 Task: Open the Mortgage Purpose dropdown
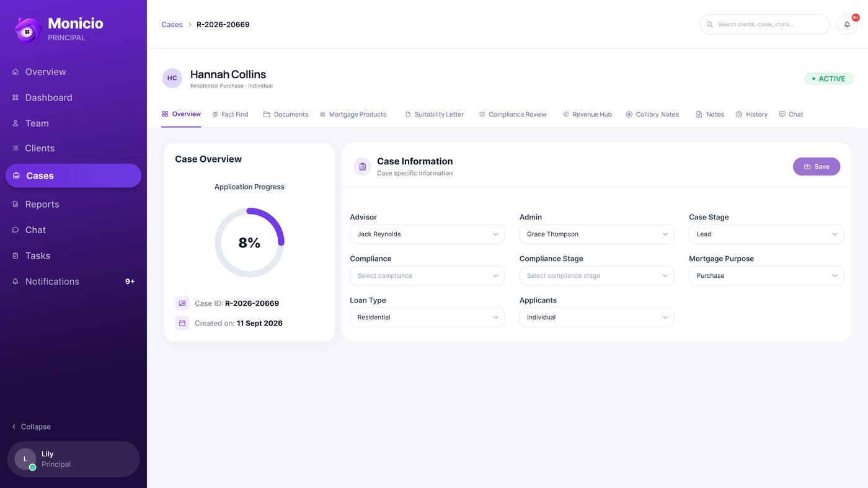pos(766,275)
